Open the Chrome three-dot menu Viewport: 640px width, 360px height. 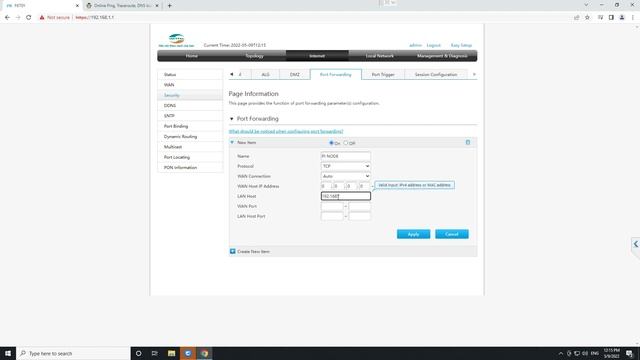pos(633,18)
